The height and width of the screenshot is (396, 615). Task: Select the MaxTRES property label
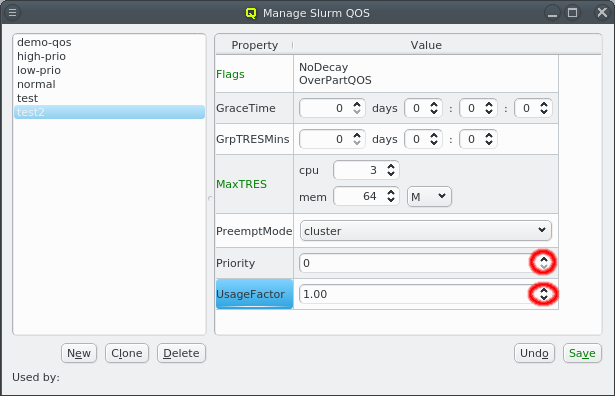[255, 184]
